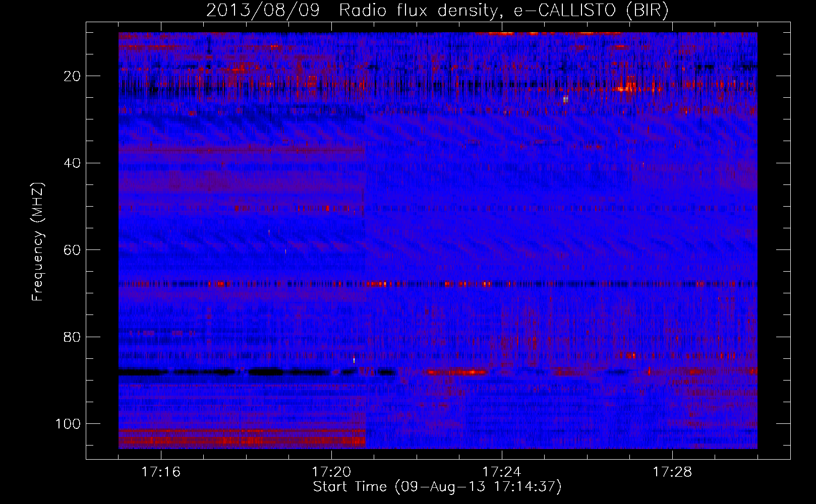Click the 17:28 time tick label
The height and width of the screenshot is (504, 816).
point(672,472)
